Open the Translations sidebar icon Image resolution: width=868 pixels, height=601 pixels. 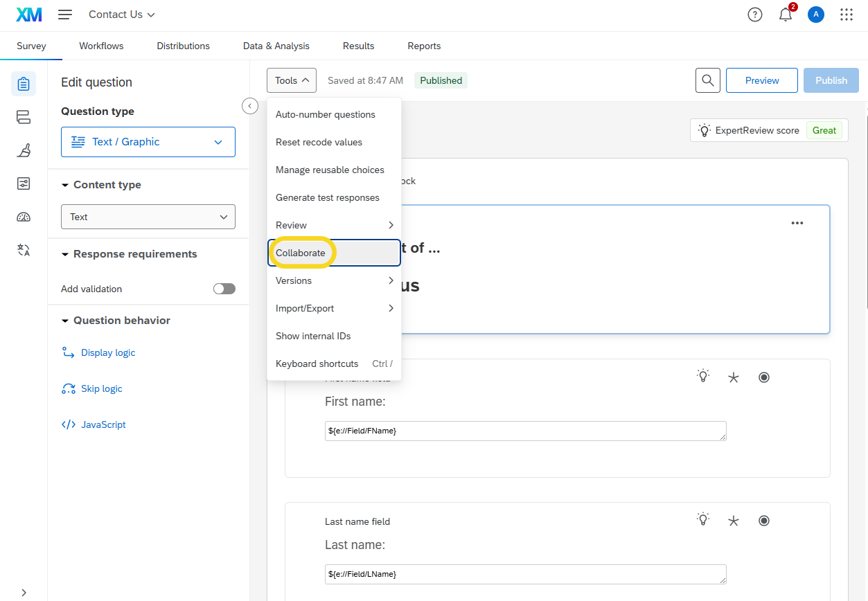pyautogui.click(x=24, y=250)
